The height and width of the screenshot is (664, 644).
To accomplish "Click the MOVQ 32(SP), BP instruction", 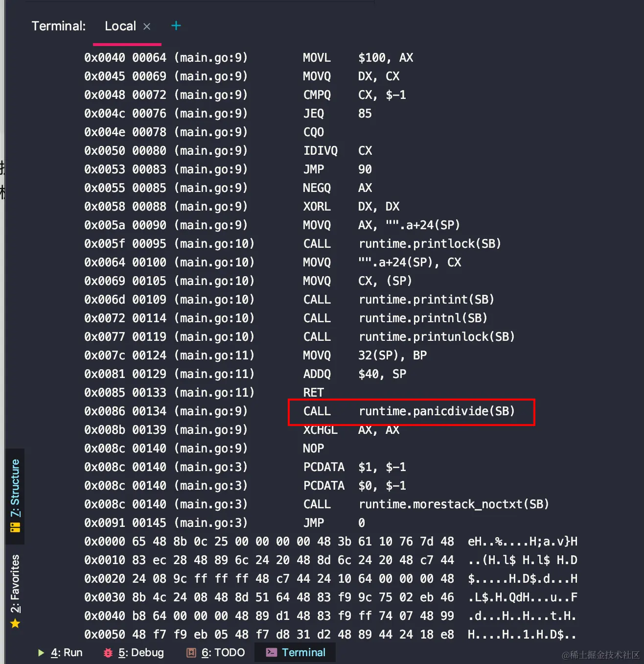I will (x=365, y=356).
